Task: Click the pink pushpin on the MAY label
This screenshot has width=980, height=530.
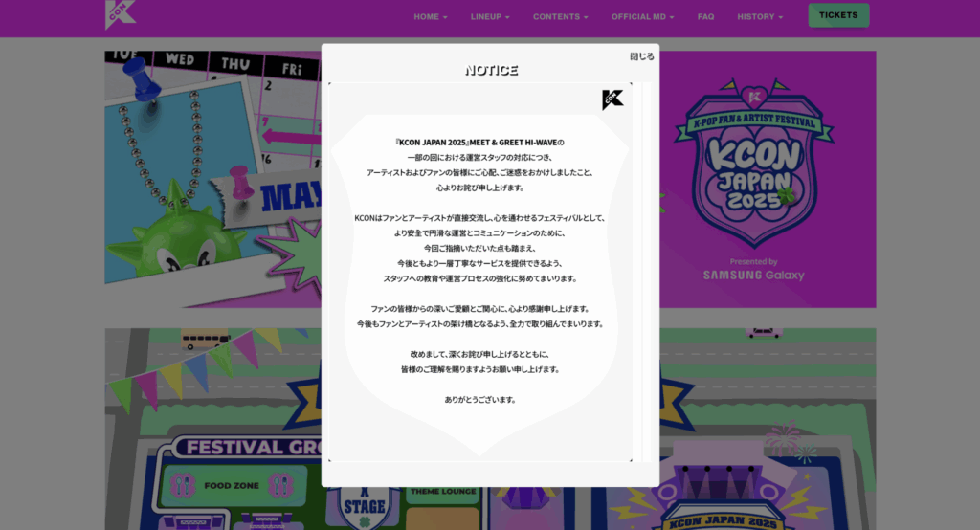Action: pos(240,181)
